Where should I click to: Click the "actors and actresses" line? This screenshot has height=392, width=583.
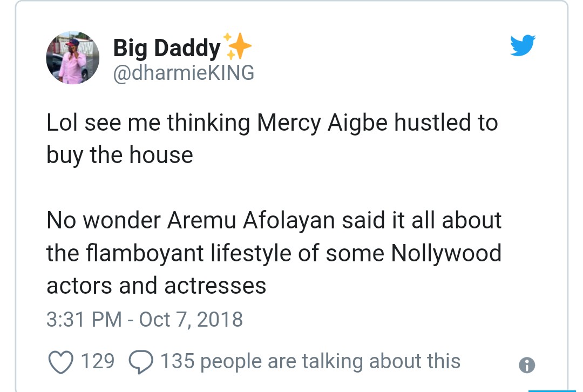pyautogui.click(x=157, y=286)
